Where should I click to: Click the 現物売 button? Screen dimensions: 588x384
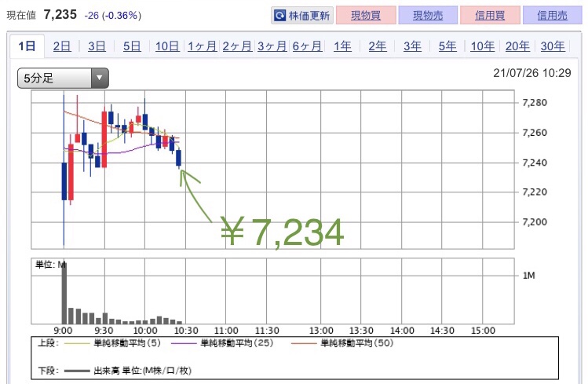click(x=428, y=16)
